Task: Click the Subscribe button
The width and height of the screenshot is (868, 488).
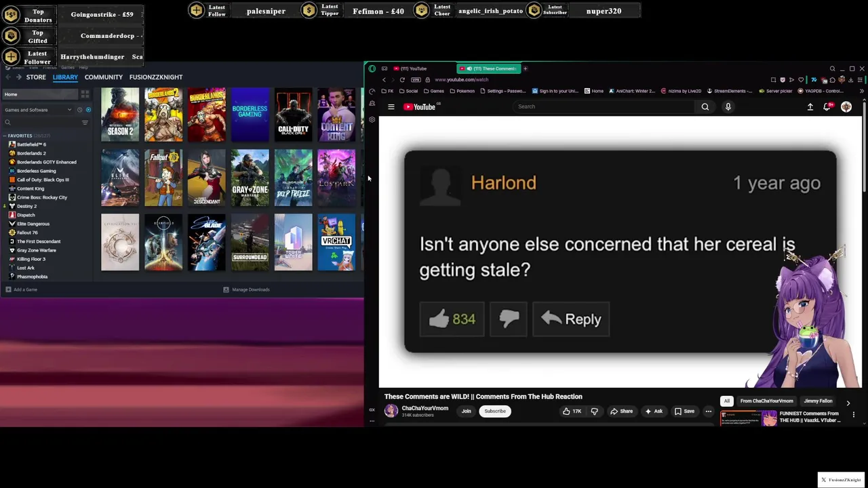Action: 495,411
